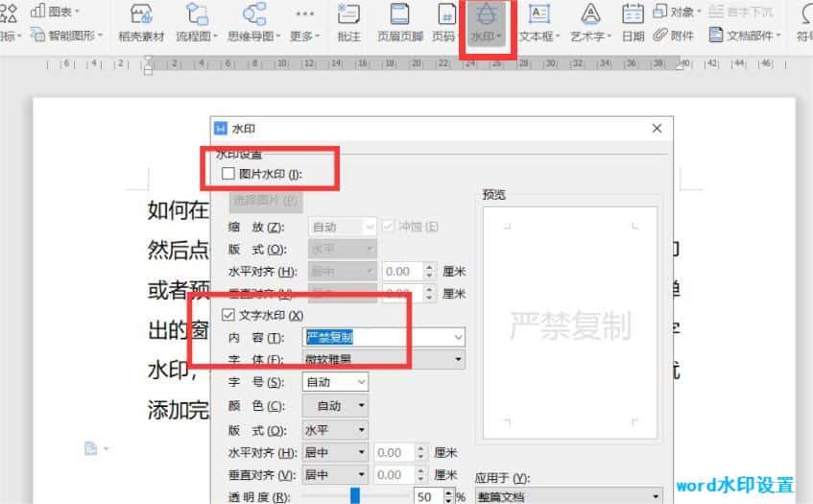Click the watermark preview showing 严禁复制
813x504 pixels.
570,323
